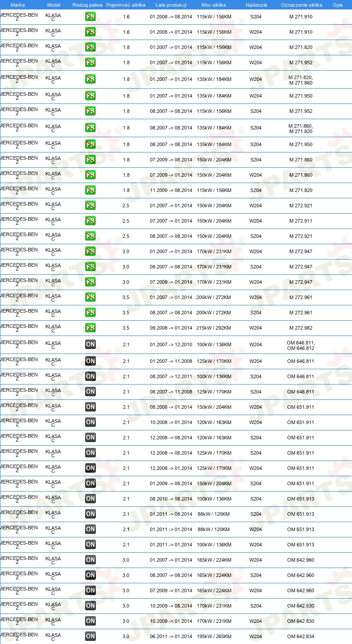Select the engine cell M 271.820, M 271.860

301,80
